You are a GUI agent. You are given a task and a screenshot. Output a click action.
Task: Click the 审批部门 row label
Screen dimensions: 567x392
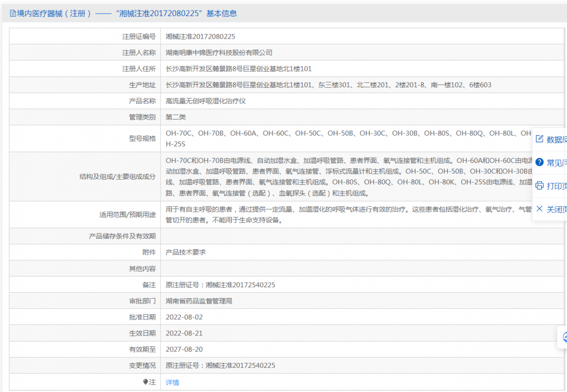[142, 301]
